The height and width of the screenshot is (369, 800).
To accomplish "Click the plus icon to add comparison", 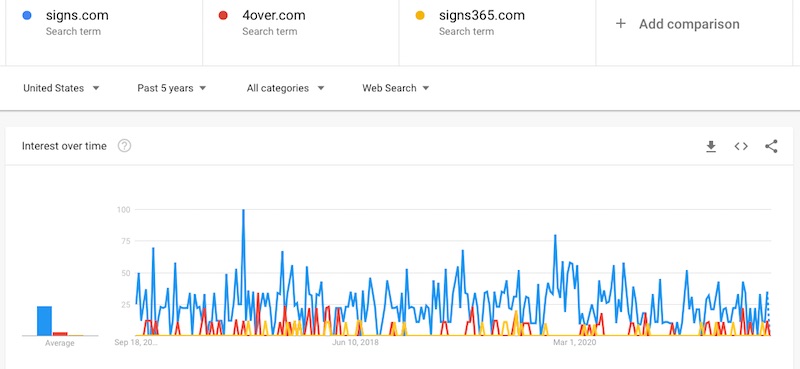I will [620, 23].
